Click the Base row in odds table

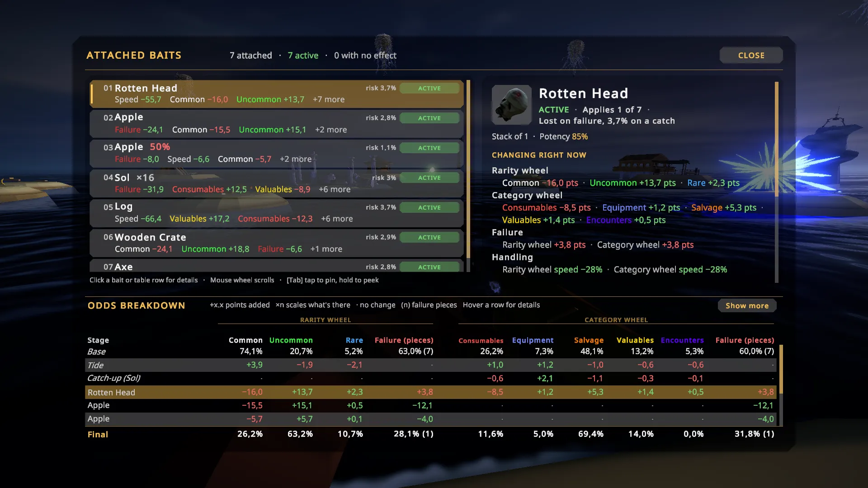(432, 352)
